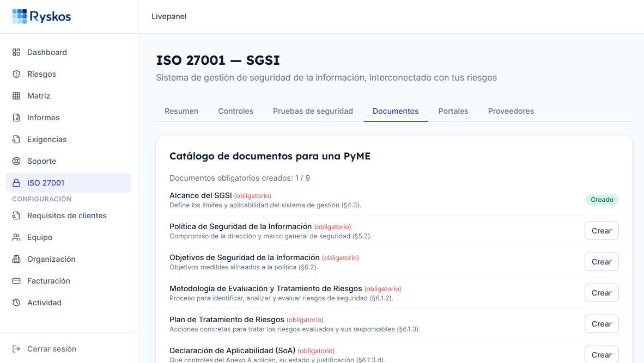The width and height of the screenshot is (644, 363).
Task: Click the Actividad history icon
Action: [x=16, y=302]
